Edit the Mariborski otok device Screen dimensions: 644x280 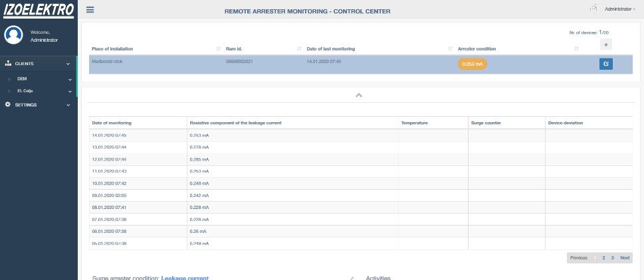click(606, 64)
